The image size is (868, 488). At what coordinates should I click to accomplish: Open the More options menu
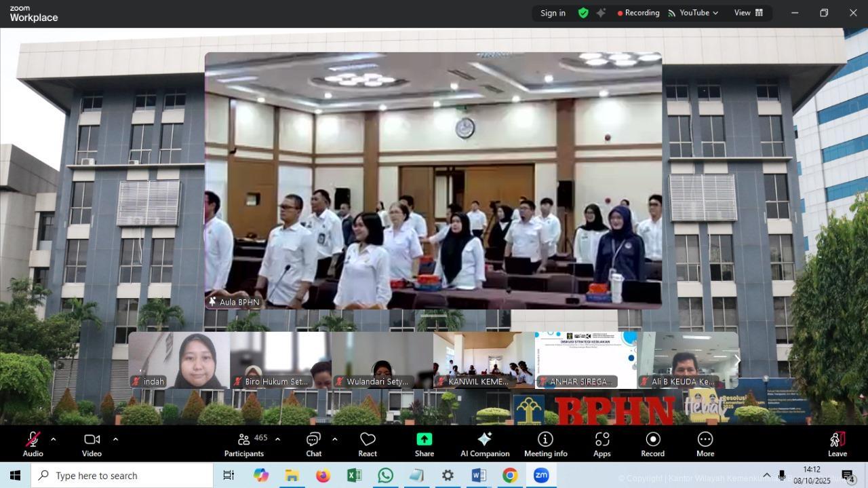pos(705,445)
